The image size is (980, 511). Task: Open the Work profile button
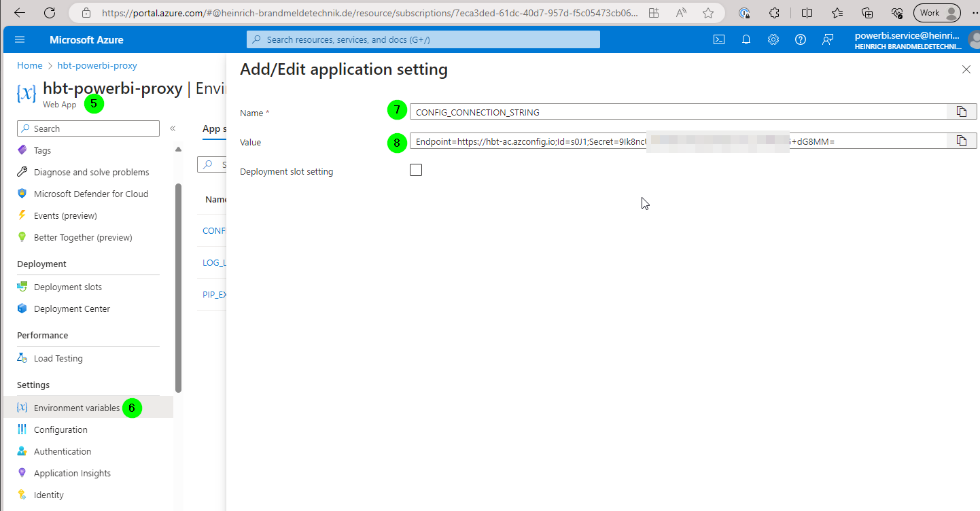click(x=937, y=13)
